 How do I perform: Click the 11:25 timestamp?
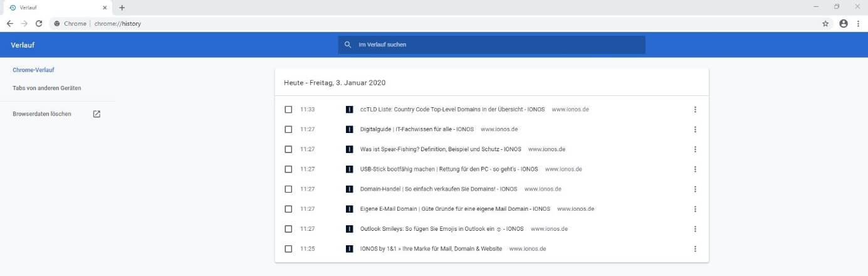tap(307, 248)
